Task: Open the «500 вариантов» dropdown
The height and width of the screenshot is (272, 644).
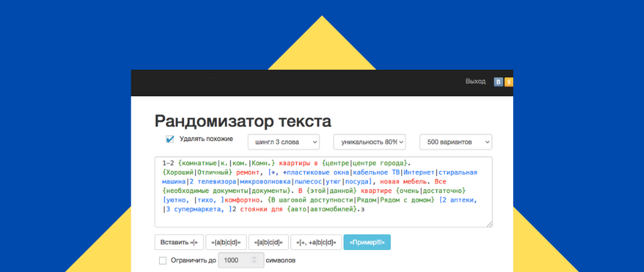Action: pos(455,142)
